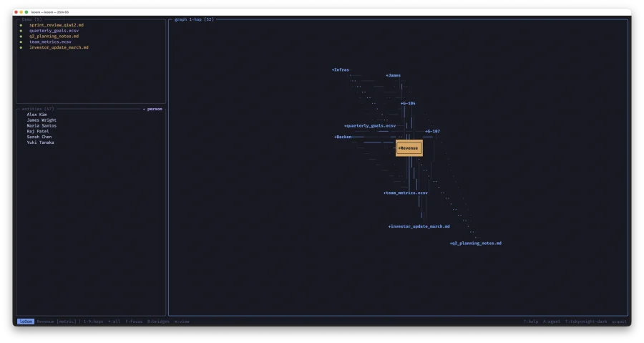Select Maria Santos in entities list
The height and width of the screenshot is (343, 644).
[x=42, y=126]
